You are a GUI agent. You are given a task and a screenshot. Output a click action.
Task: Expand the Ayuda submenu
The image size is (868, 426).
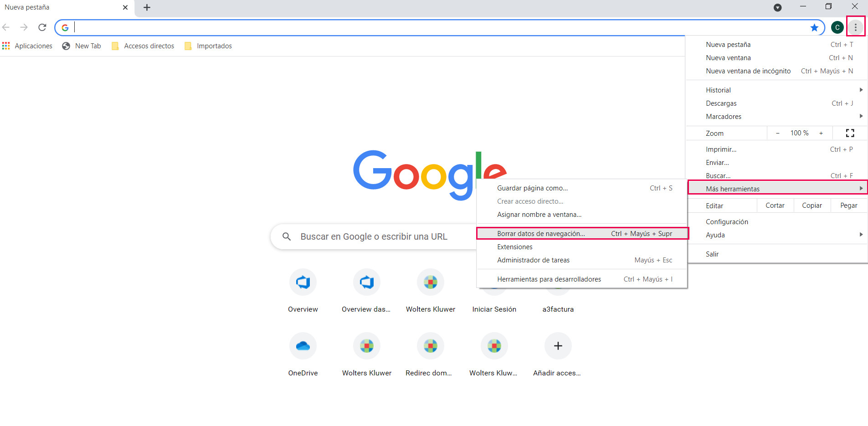[777, 235]
